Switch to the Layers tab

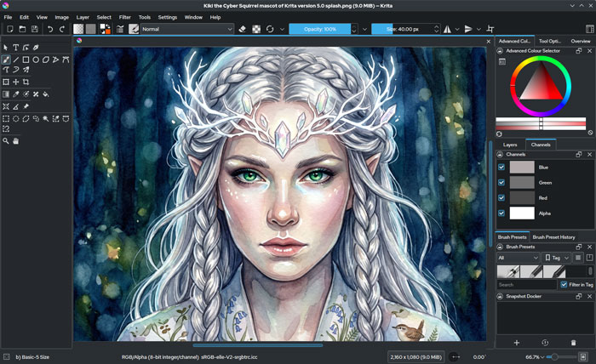510,145
